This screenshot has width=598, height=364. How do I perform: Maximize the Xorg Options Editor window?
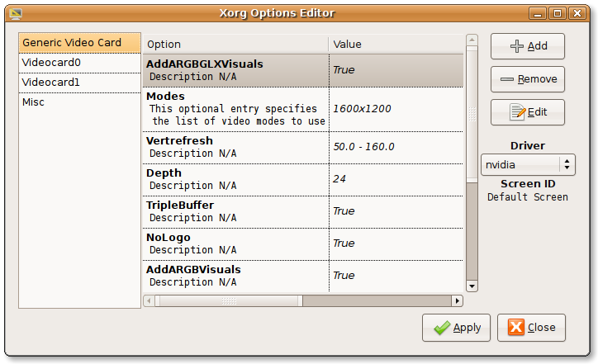pyautogui.click(x=558, y=13)
